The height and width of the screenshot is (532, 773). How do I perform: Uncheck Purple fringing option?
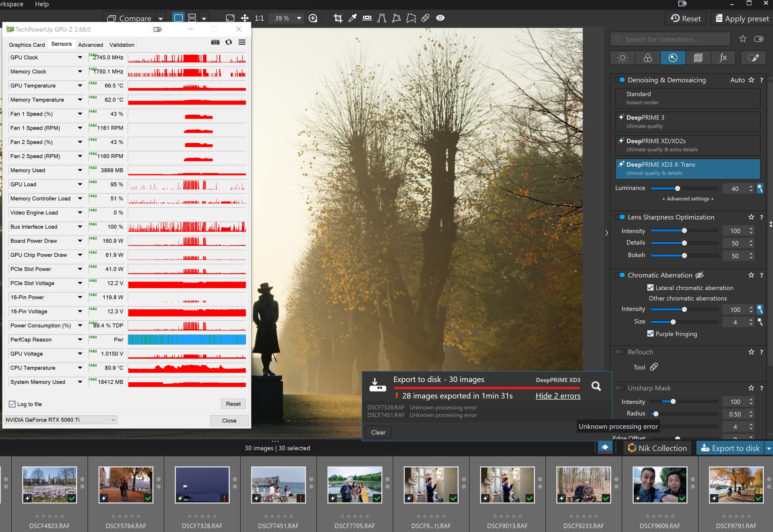650,334
